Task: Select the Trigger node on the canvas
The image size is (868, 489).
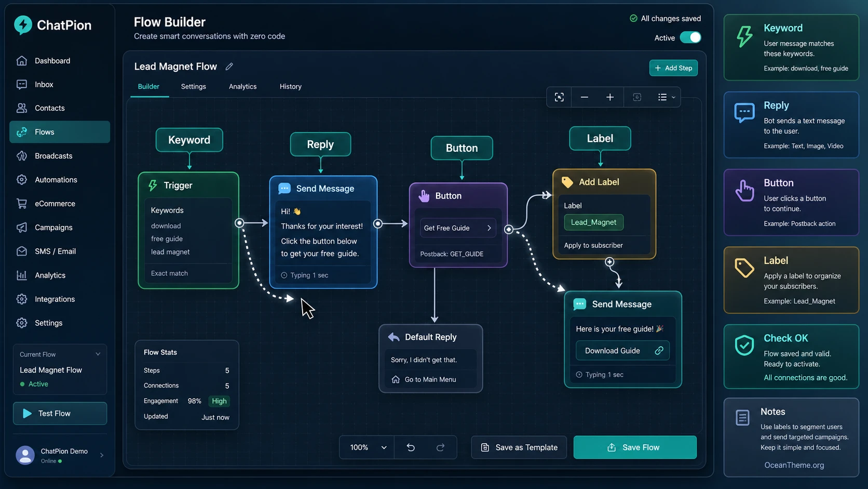Action: (x=188, y=231)
